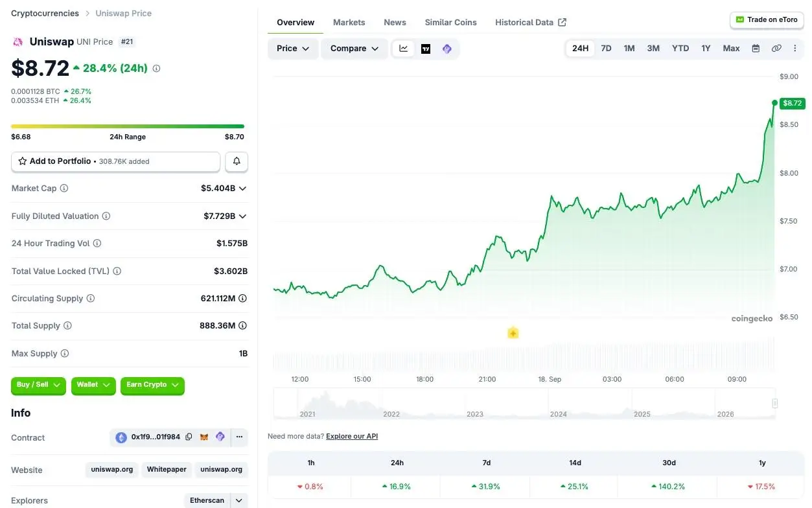
Task: Click the 1y 17.5% performance cell
Action: (x=762, y=487)
